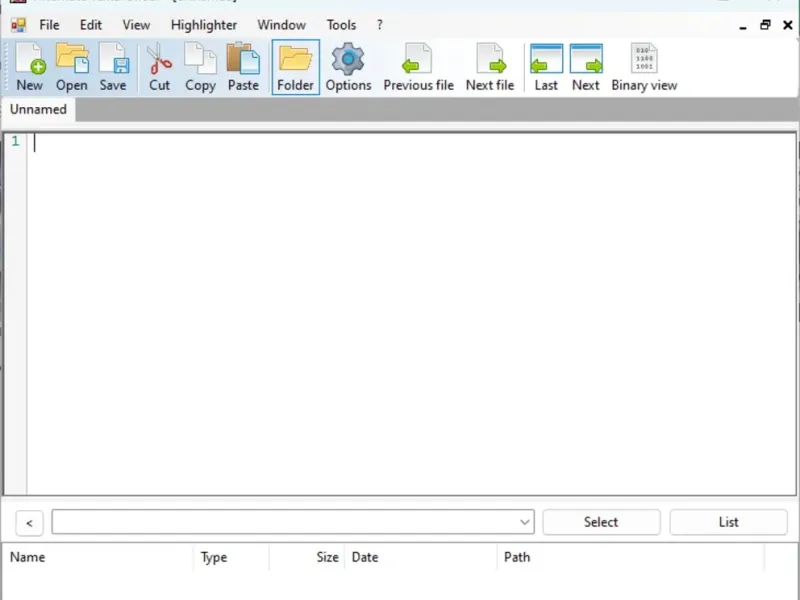Create a new file with the New icon
The height and width of the screenshot is (600, 800).
click(x=30, y=67)
